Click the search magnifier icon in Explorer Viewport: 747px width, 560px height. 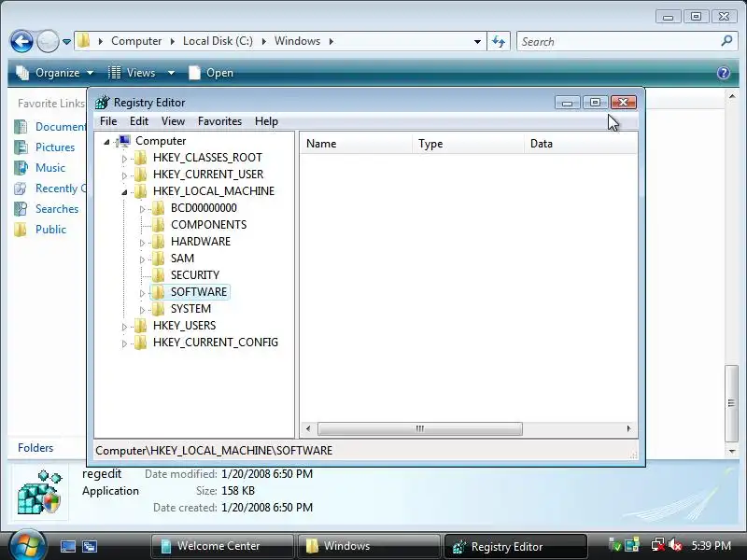click(726, 41)
